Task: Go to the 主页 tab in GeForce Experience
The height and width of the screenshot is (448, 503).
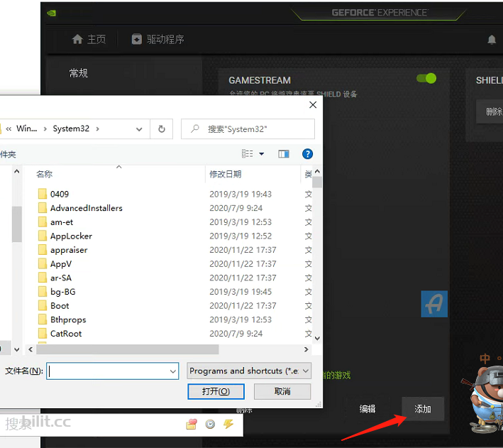Action: [89, 39]
